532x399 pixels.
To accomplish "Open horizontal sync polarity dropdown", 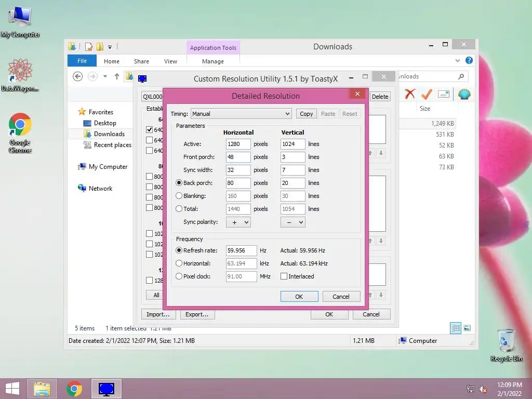I will (238, 222).
